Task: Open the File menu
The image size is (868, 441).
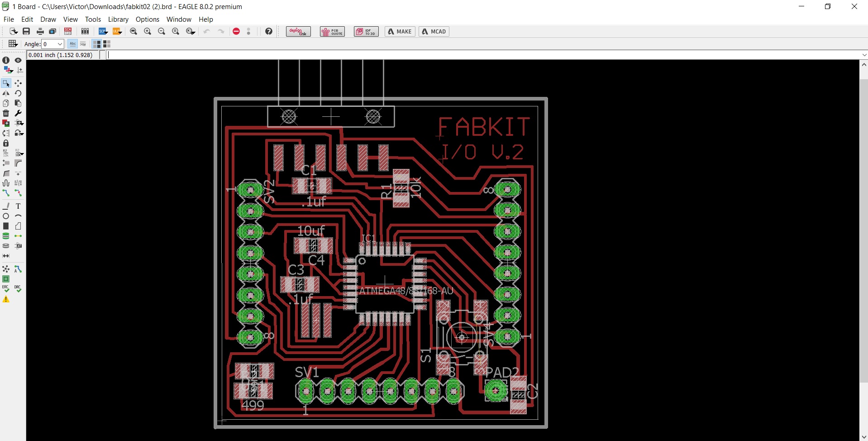Action: pos(9,19)
